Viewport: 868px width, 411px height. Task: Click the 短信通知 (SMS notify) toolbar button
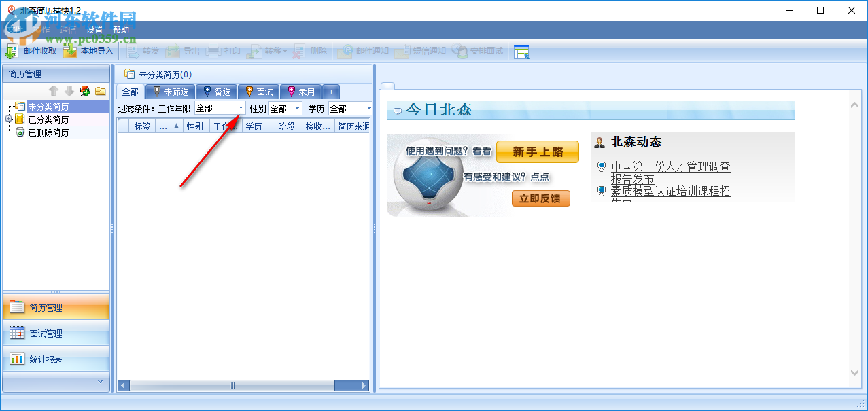tap(421, 51)
